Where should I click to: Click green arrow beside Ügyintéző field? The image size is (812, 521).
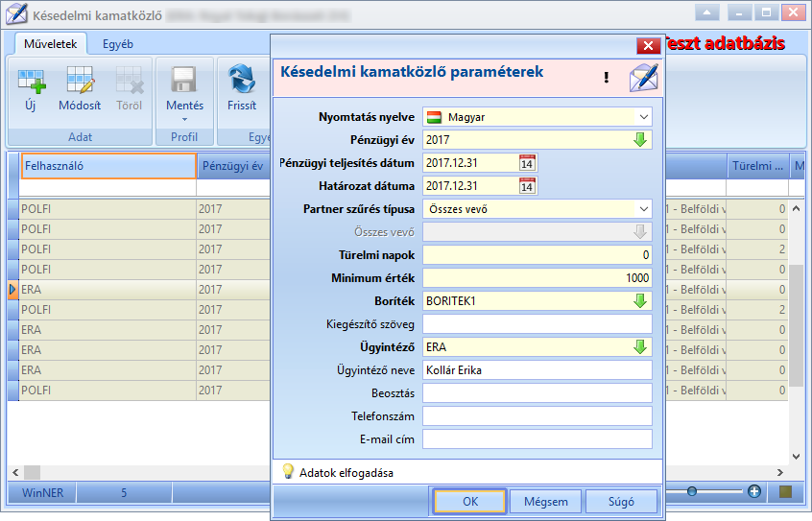(x=640, y=347)
